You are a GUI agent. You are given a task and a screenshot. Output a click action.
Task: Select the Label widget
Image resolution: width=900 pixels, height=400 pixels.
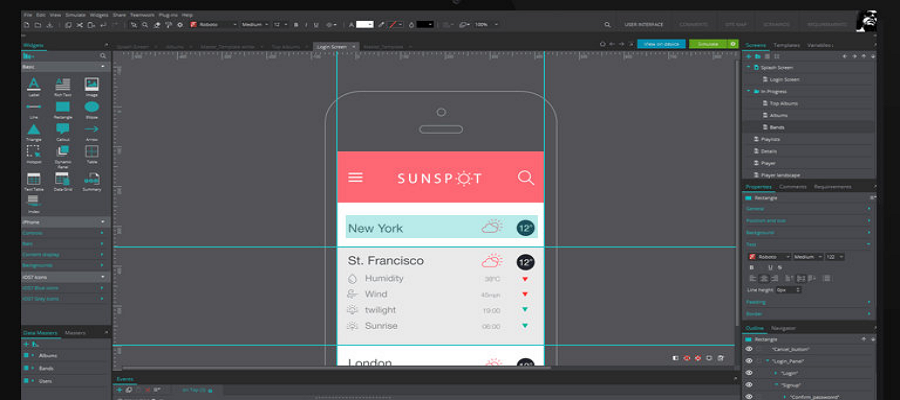click(x=34, y=87)
